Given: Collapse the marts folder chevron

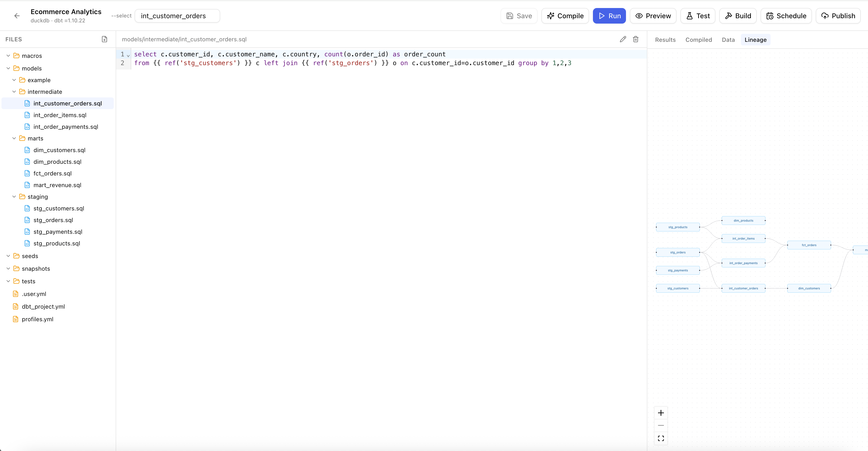Looking at the screenshot, I should point(14,138).
